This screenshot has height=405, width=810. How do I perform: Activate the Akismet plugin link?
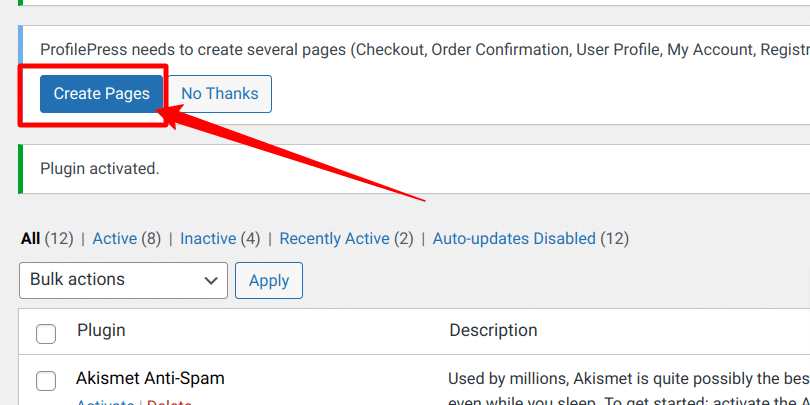[105, 402]
